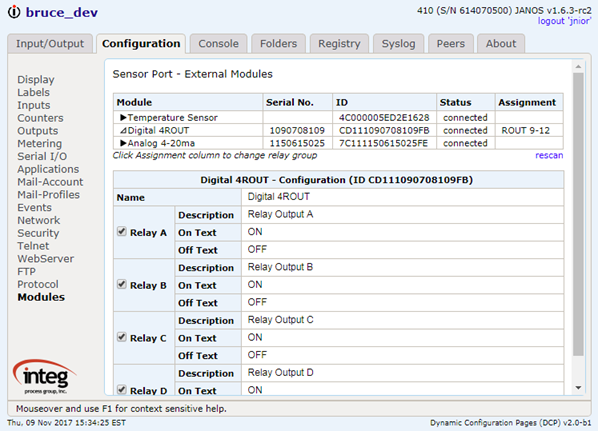Log out via logout 'jnior' link
This screenshot has height=431, width=598.
[x=564, y=21]
